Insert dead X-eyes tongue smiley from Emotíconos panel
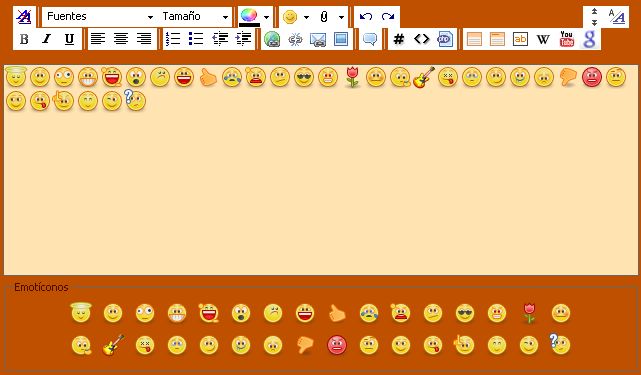The image size is (641, 375). coord(145,345)
